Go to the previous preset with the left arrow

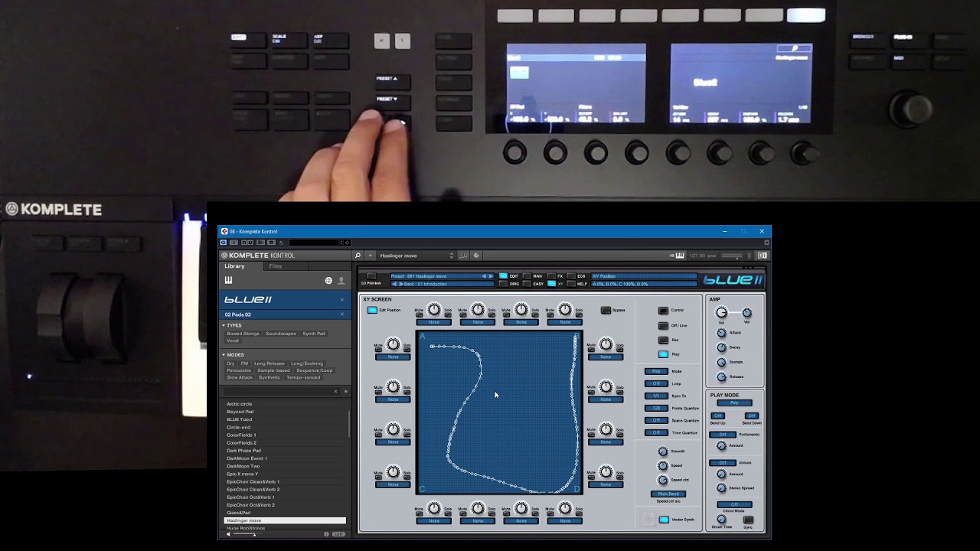coord(483,275)
